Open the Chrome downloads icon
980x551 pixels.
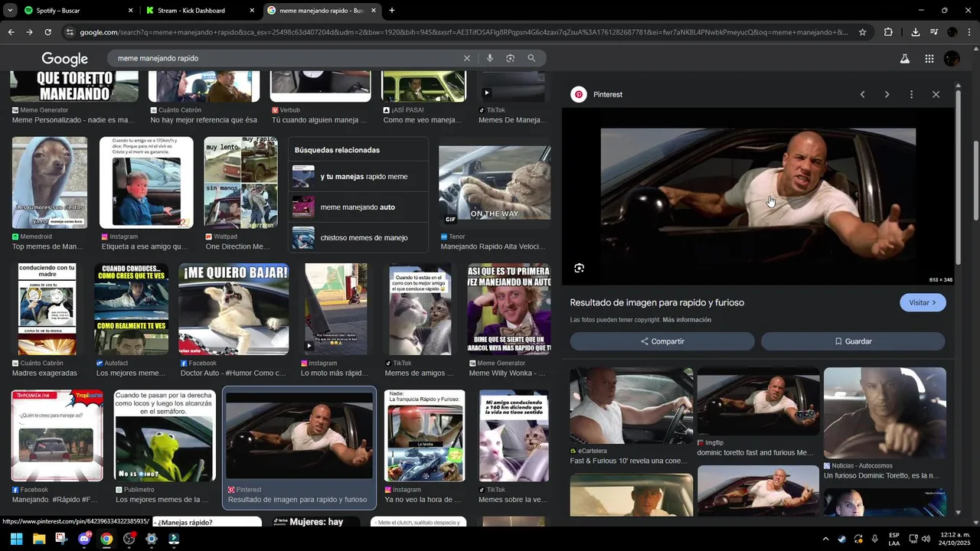[915, 32]
